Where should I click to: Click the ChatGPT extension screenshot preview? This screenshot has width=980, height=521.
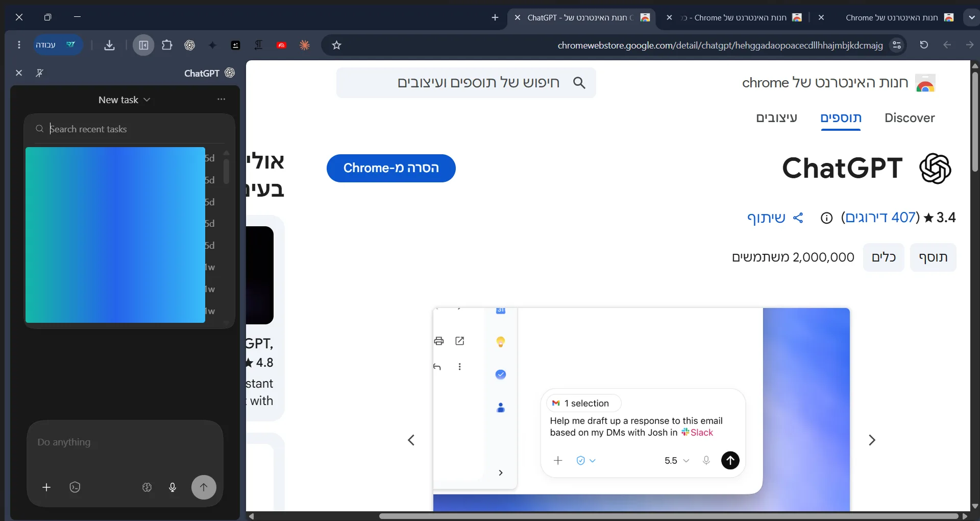click(x=642, y=409)
